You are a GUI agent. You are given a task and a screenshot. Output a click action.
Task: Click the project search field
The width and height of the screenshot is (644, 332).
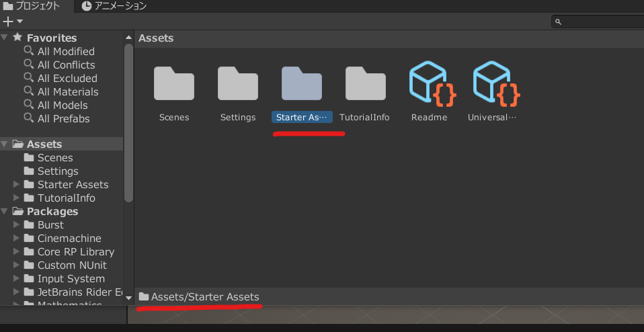click(x=598, y=22)
